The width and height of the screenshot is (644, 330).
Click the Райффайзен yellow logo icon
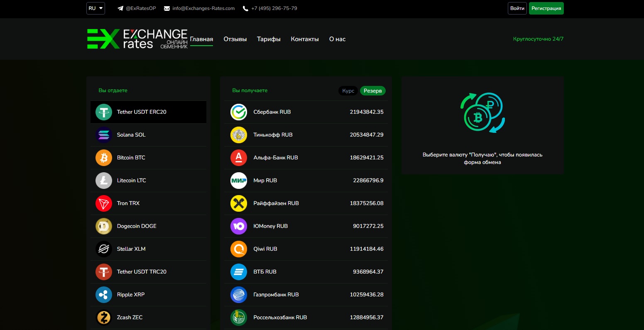pos(239,203)
